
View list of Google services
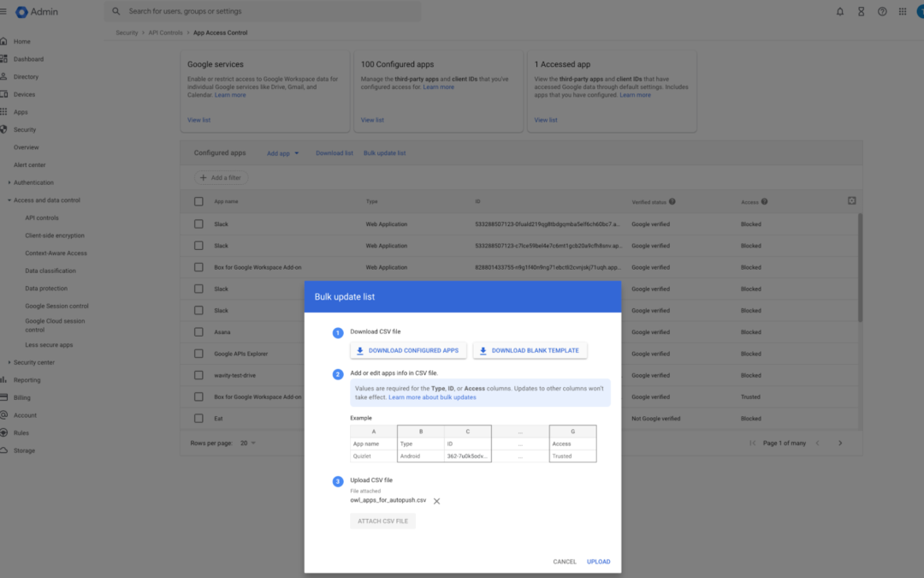[198, 121]
